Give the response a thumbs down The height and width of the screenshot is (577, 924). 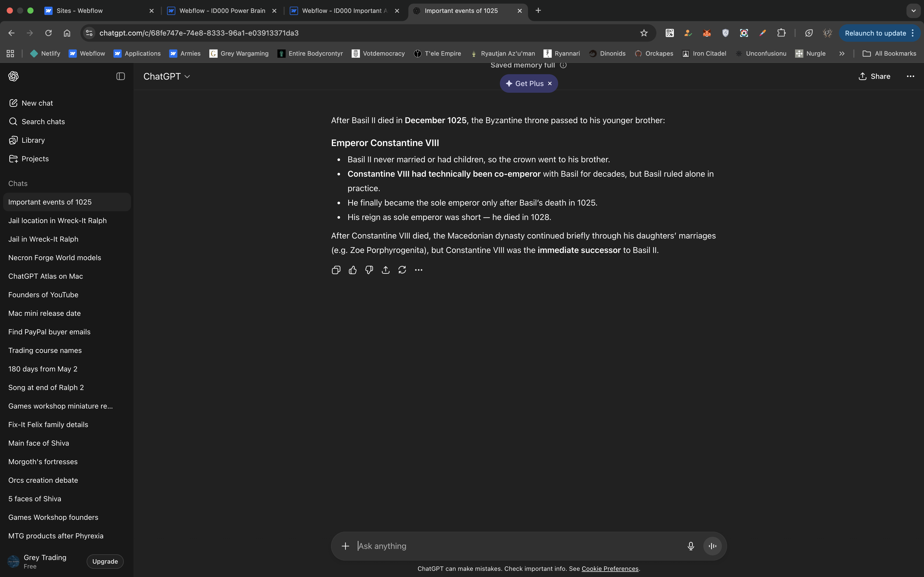pos(369,270)
